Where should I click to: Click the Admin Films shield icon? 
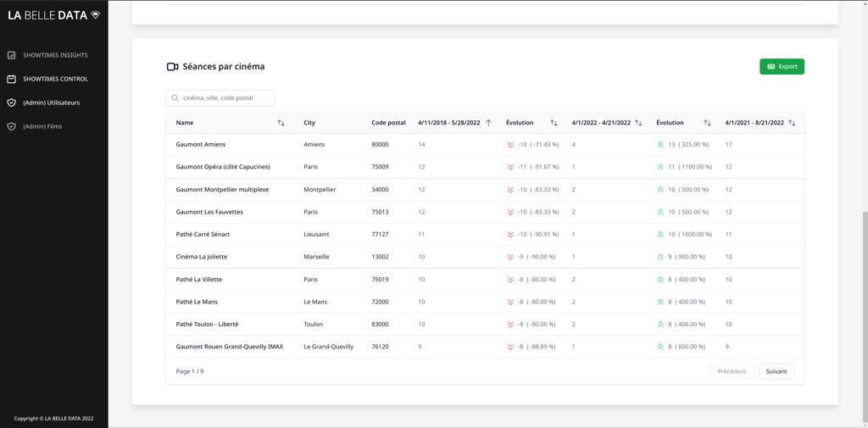coord(11,127)
